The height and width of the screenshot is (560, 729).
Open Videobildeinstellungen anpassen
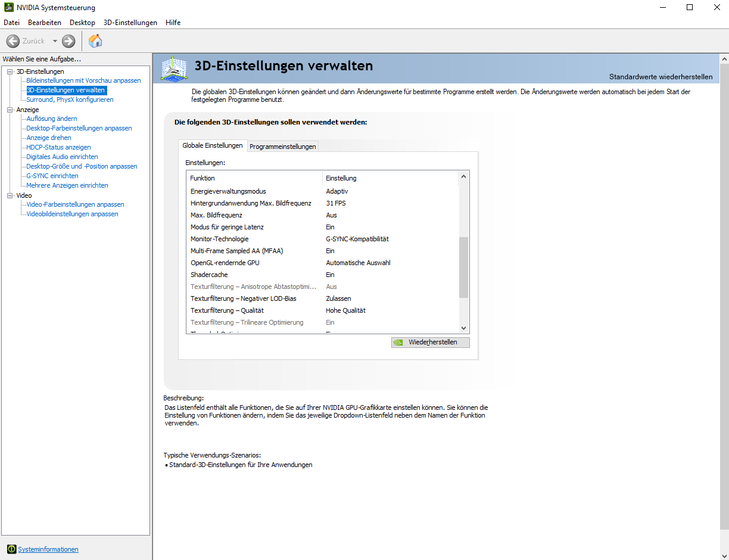pyautogui.click(x=72, y=214)
